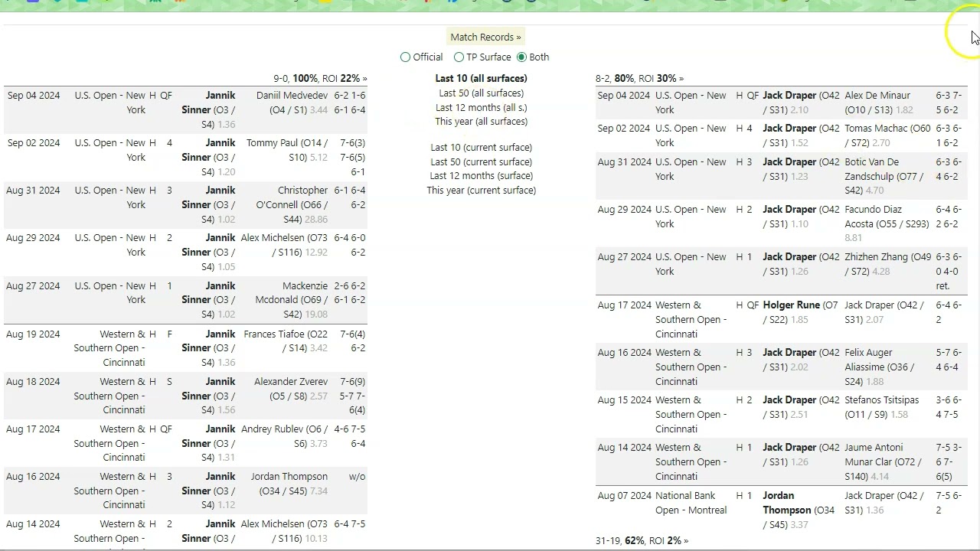Select the Official radio button
Image resolution: width=980 pixels, height=551 pixels.
406,57
